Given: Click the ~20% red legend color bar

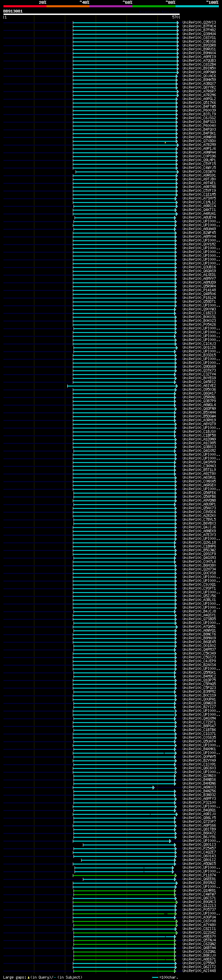Looking at the screenshot, I should pos(25,6).
